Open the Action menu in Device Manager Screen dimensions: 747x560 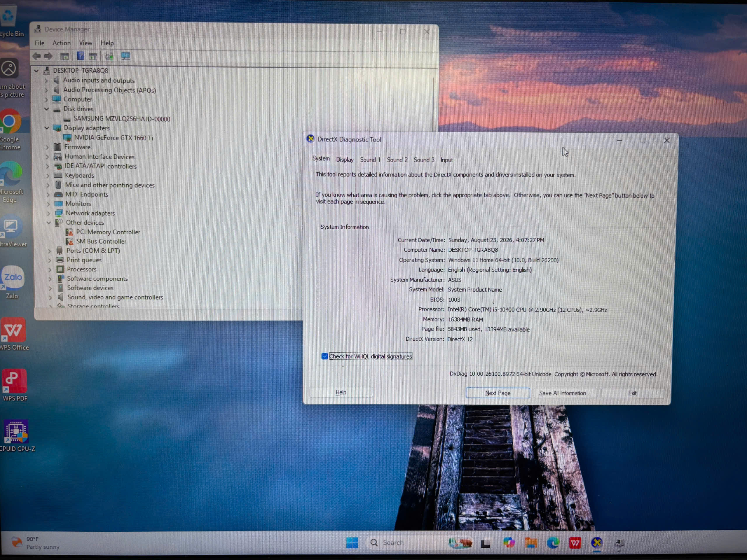coord(62,43)
